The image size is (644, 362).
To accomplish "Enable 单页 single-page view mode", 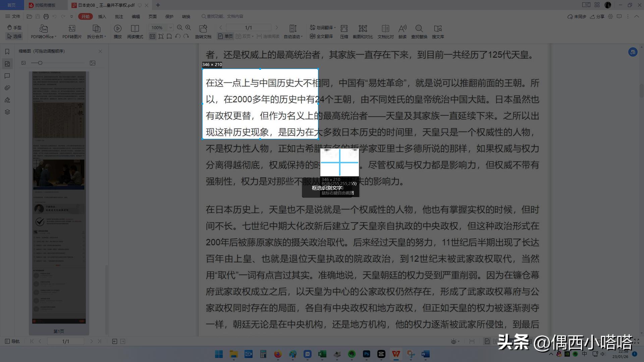I will (225, 36).
